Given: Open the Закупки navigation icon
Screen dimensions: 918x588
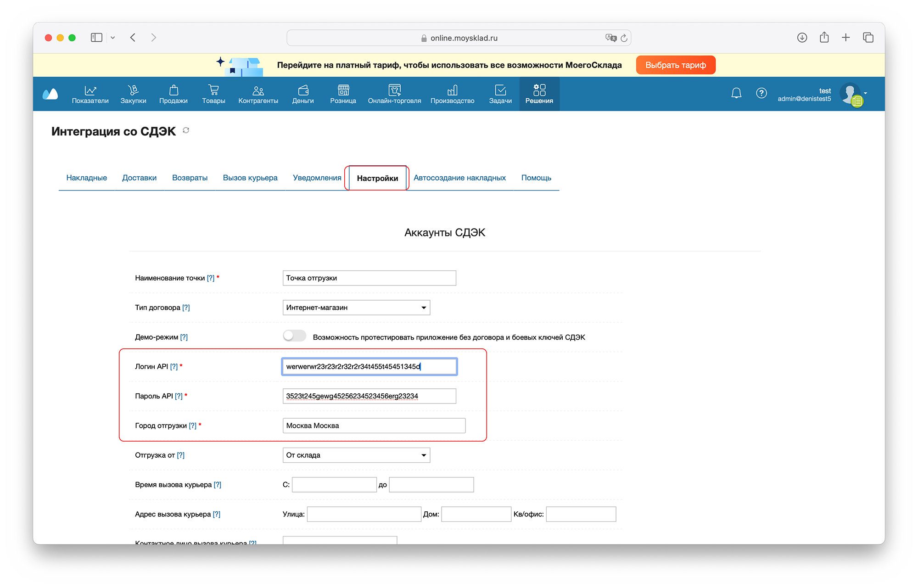Looking at the screenshot, I should [x=133, y=90].
